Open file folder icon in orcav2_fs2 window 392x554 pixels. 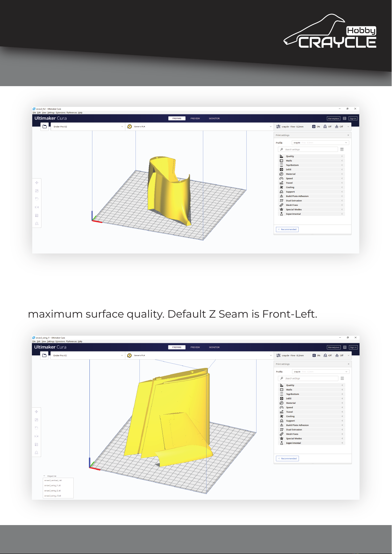tap(45, 126)
